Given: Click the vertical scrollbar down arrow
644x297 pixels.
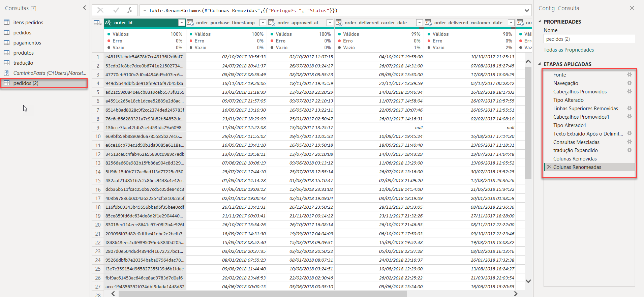Looking at the screenshot, I should (528, 281).
